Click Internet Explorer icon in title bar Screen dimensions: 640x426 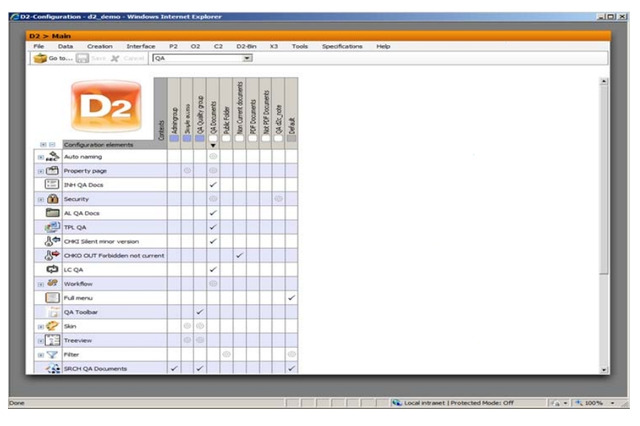(14, 17)
